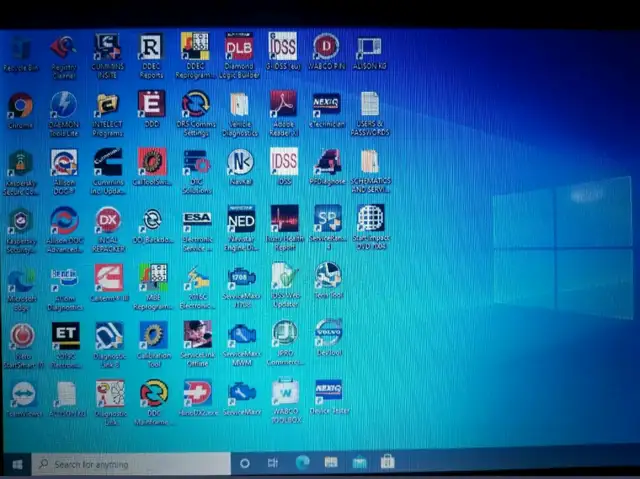Screen dimensions: 640x479
Task: Open the WABCO PIN shortcut
Action: point(326,46)
